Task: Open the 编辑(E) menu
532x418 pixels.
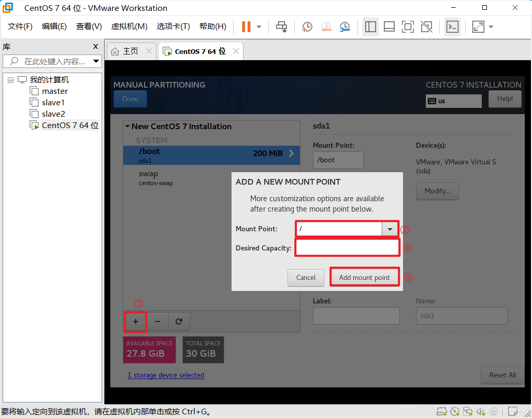Action: tap(54, 26)
